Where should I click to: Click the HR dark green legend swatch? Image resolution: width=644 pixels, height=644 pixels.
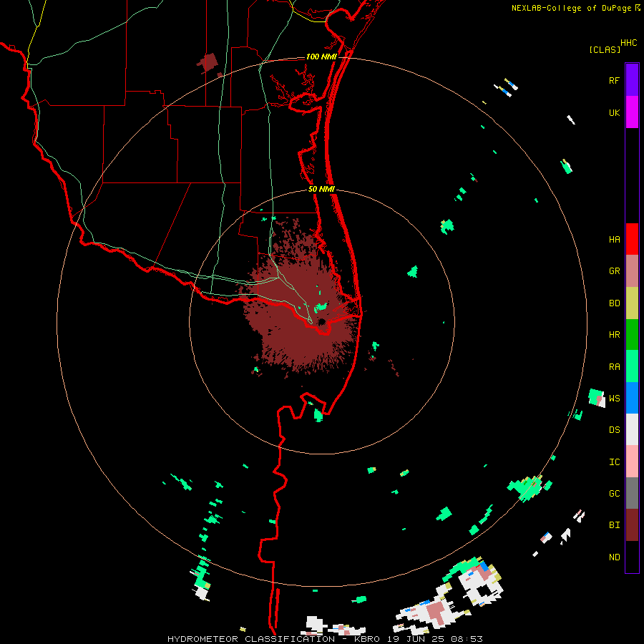pyautogui.click(x=632, y=334)
